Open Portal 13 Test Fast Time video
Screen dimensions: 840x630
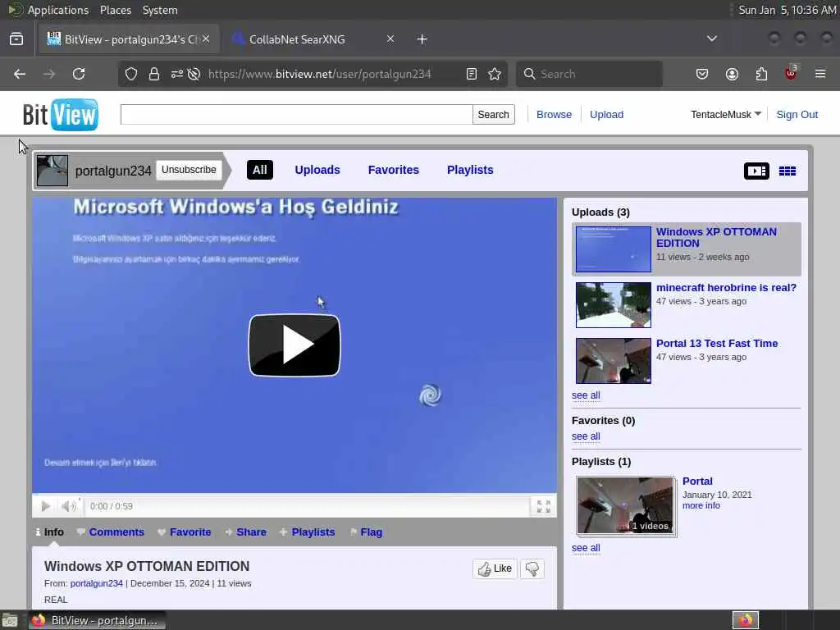pyautogui.click(x=717, y=344)
